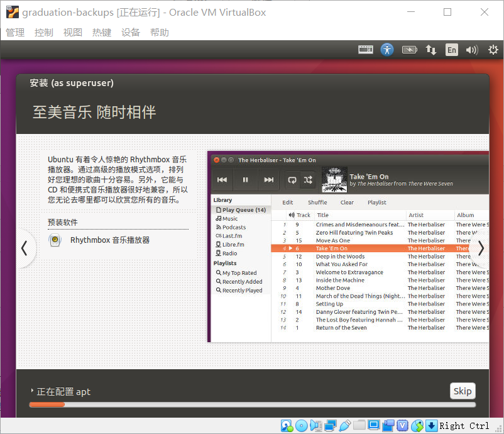Click the hard disk activity icon in status bar
Image resolution: width=504 pixels, height=434 pixels.
[x=287, y=426]
